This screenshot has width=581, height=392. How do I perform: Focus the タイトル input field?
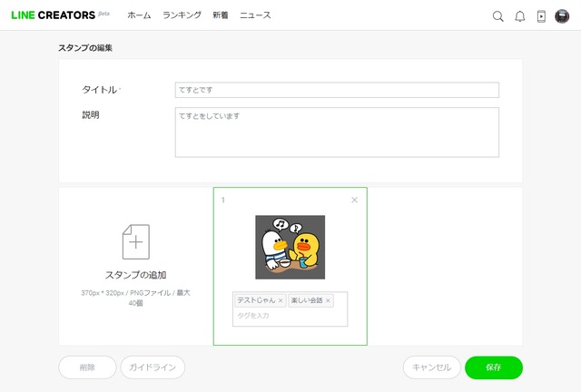click(x=337, y=90)
